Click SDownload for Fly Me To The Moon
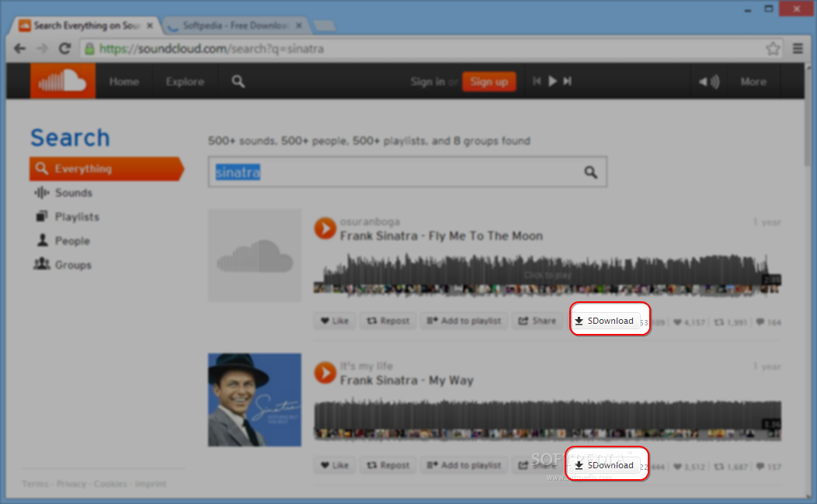 coord(604,321)
